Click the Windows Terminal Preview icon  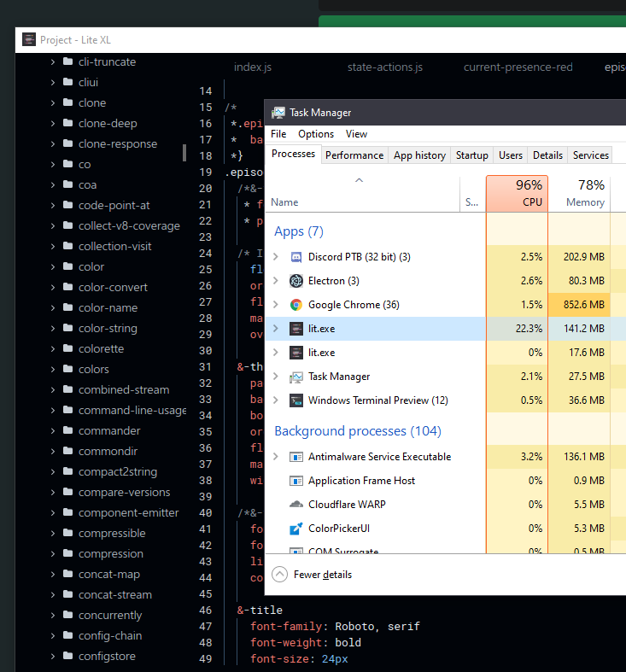295,400
